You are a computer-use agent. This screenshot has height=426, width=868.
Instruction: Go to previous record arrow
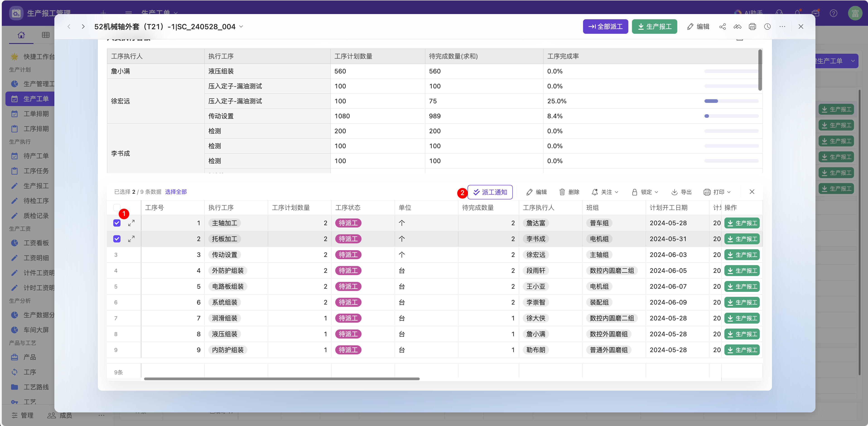(x=69, y=27)
